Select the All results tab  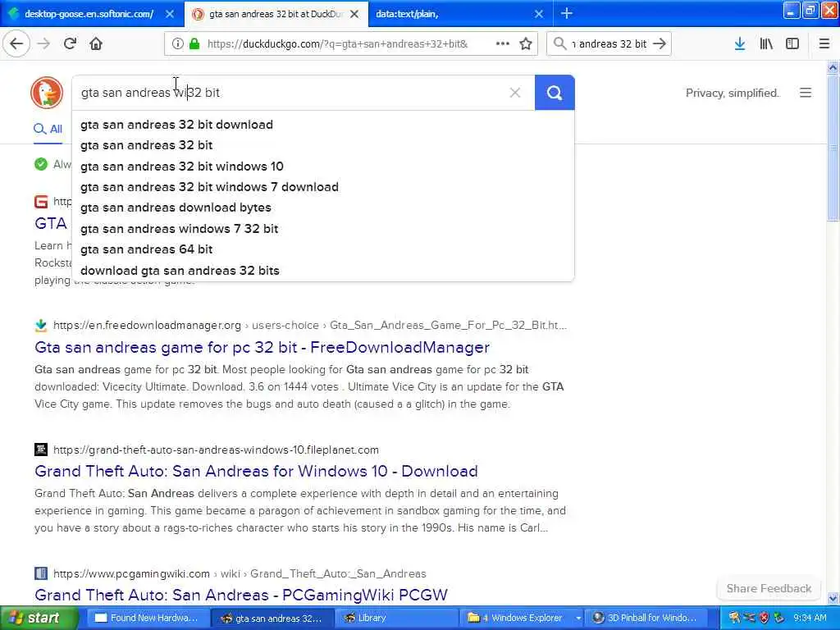point(48,129)
